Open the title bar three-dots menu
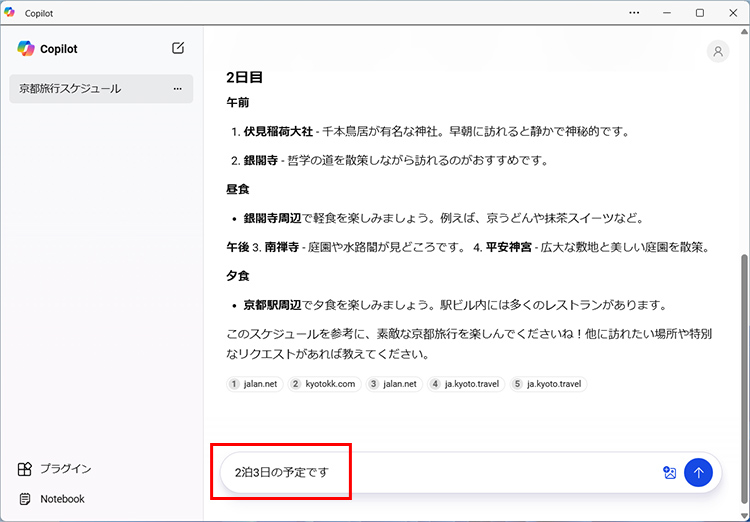 point(634,12)
